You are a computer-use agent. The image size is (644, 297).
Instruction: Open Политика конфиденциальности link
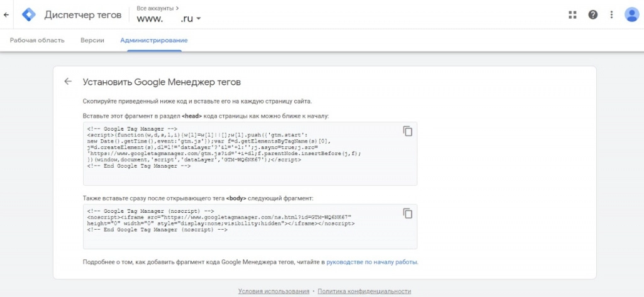point(364,291)
